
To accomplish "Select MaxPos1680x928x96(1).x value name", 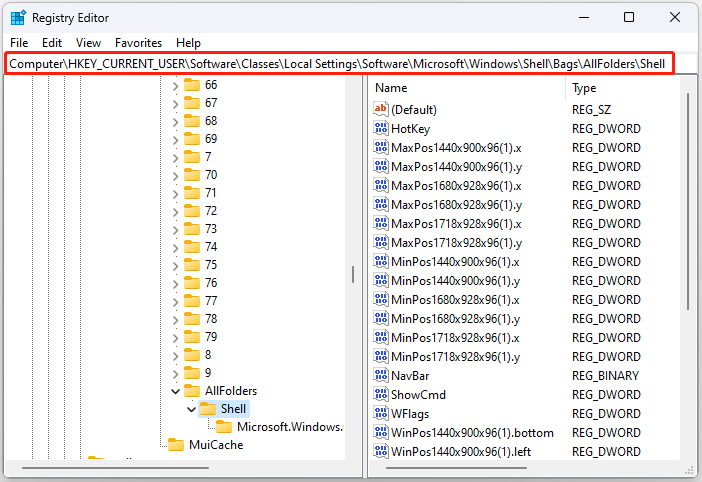I will point(456,186).
